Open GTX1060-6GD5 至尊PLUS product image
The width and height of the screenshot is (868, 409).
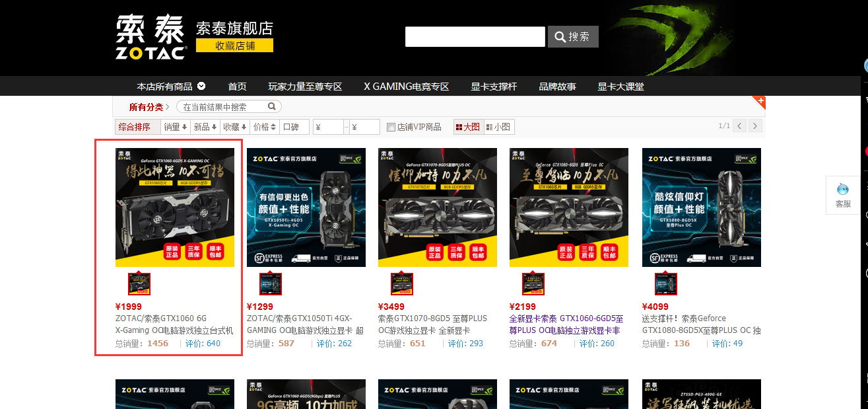coord(569,207)
